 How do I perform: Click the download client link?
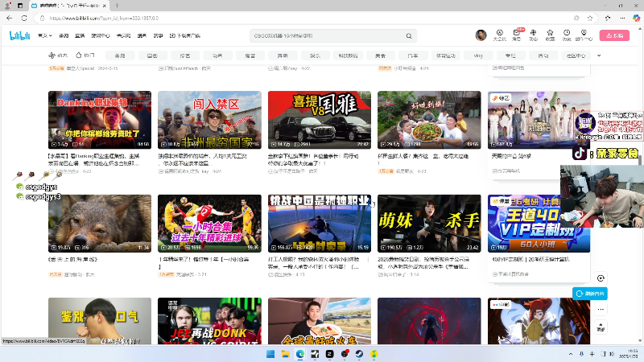[185, 35]
